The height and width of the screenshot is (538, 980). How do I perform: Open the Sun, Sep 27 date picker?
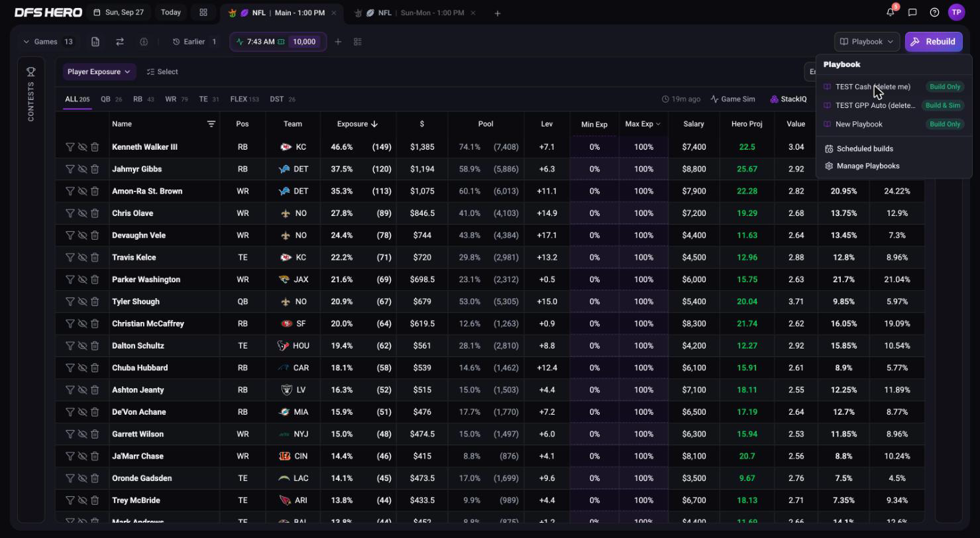coord(119,12)
